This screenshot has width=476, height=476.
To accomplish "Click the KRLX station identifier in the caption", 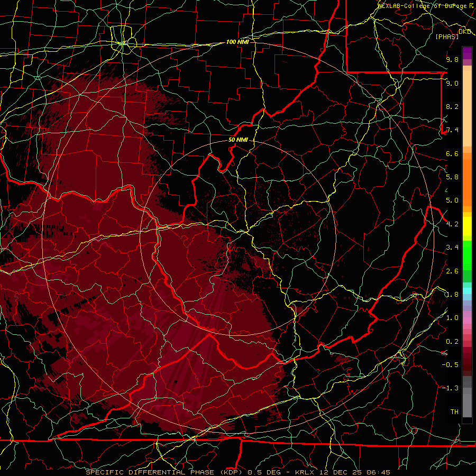I will [305, 472].
